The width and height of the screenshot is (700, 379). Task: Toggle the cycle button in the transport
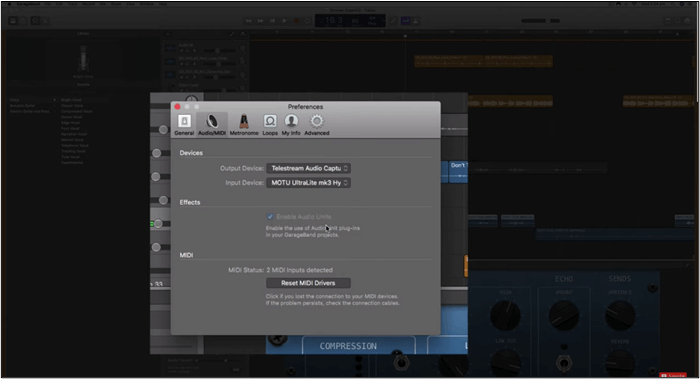tap(308, 21)
